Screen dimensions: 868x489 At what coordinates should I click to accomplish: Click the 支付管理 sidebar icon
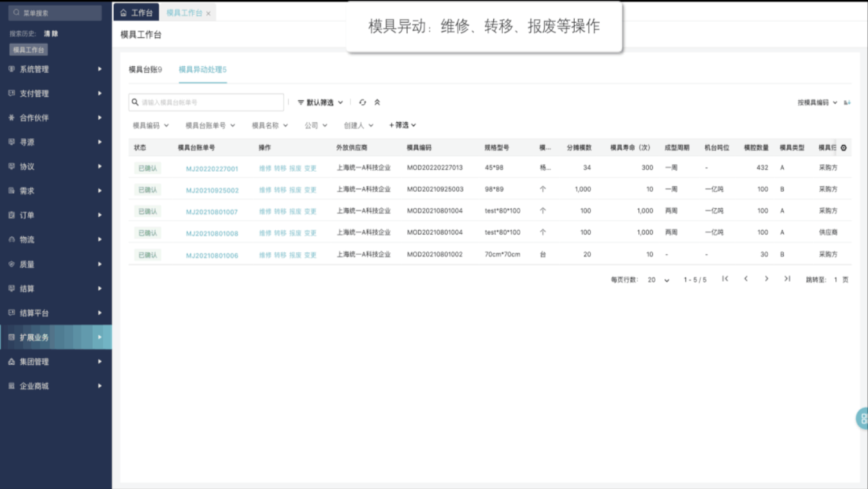pos(12,93)
